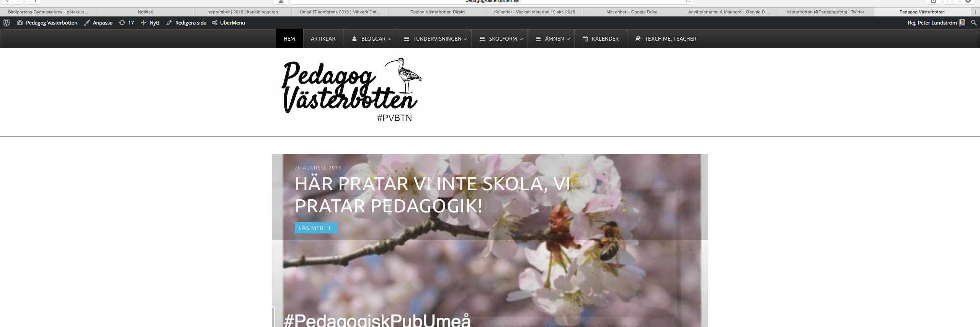Screen dimensions: 980x327
Task: Click the browser new tab plus
Action: (975, 12)
